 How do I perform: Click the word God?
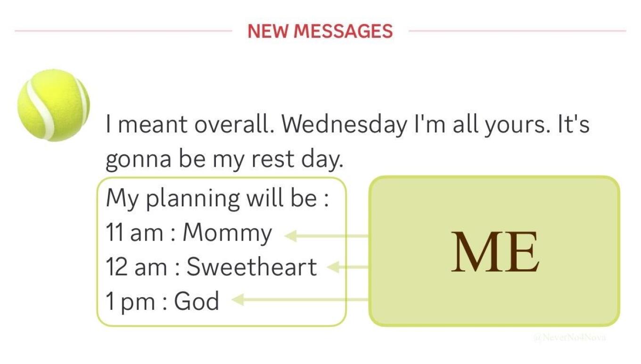tap(197, 301)
